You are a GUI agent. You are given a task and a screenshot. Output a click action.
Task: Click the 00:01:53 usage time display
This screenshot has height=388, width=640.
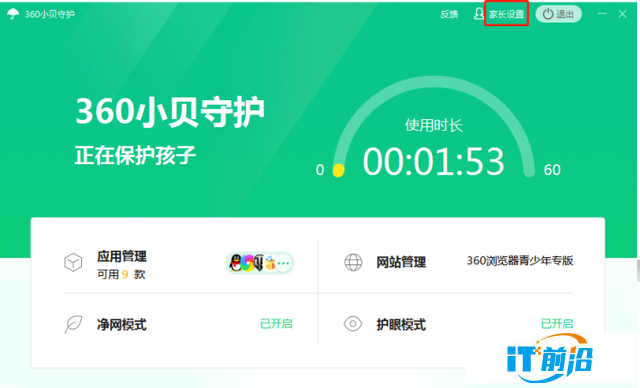(x=433, y=162)
